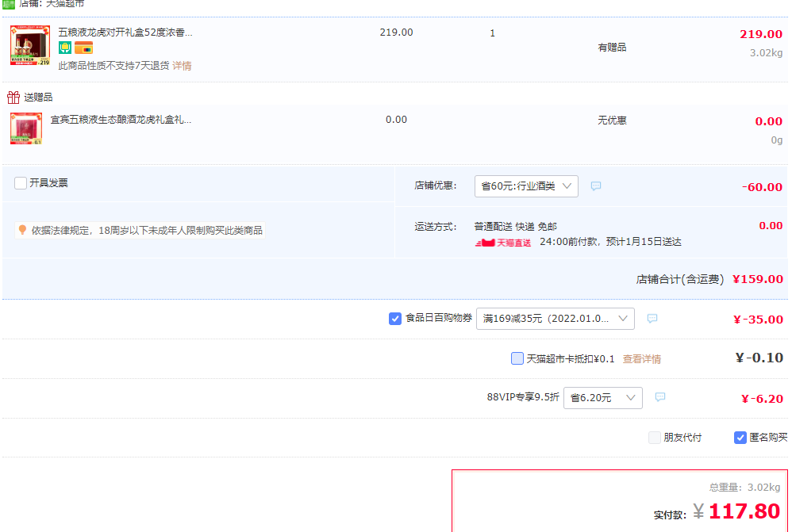The image size is (792, 532).
Task: Open the 五粮液龙虎对开礼盒52度浓香 product title
Action: (125, 33)
